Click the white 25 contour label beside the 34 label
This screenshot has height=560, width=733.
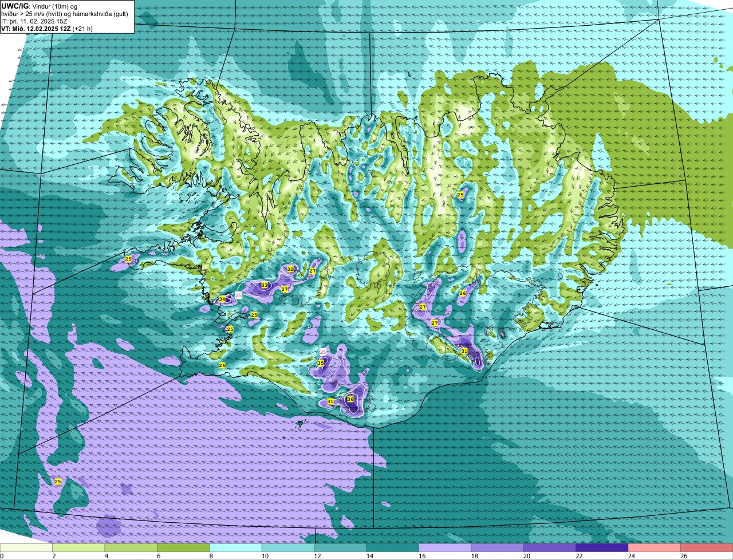(x=238, y=295)
